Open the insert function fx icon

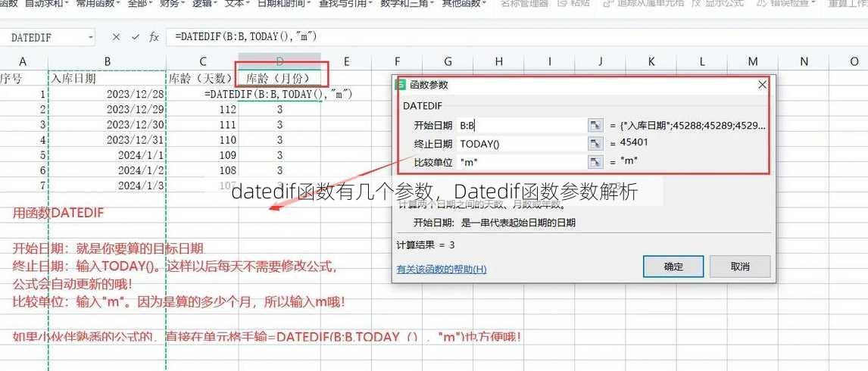pyautogui.click(x=155, y=37)
